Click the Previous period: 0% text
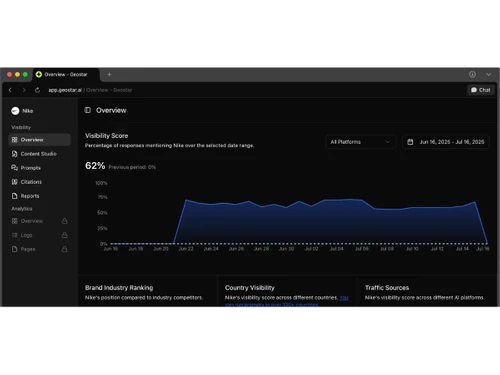500x375 pixels. coord(132,167)
